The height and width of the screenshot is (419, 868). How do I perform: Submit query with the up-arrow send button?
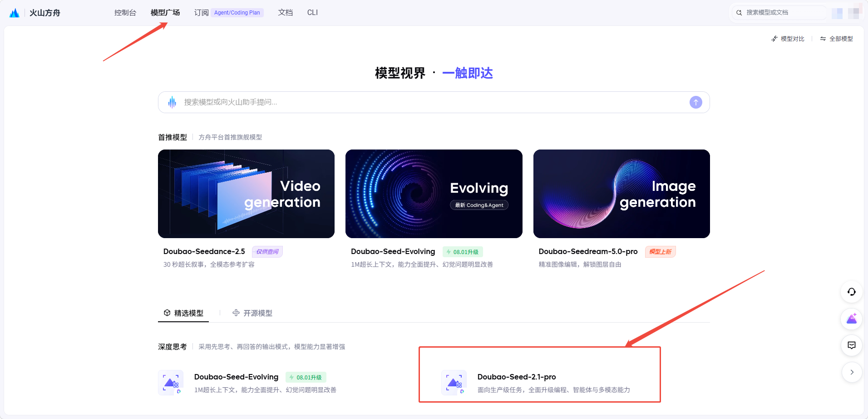pyautogui.click(x=695, y=102)
